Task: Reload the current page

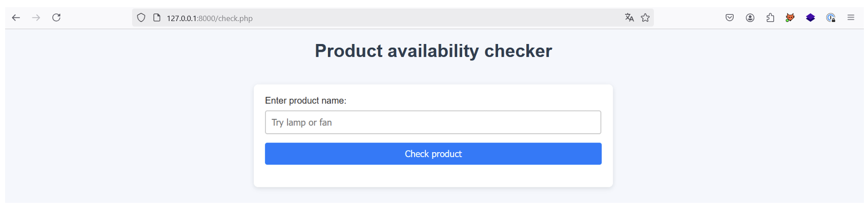Action: [56, 18]
